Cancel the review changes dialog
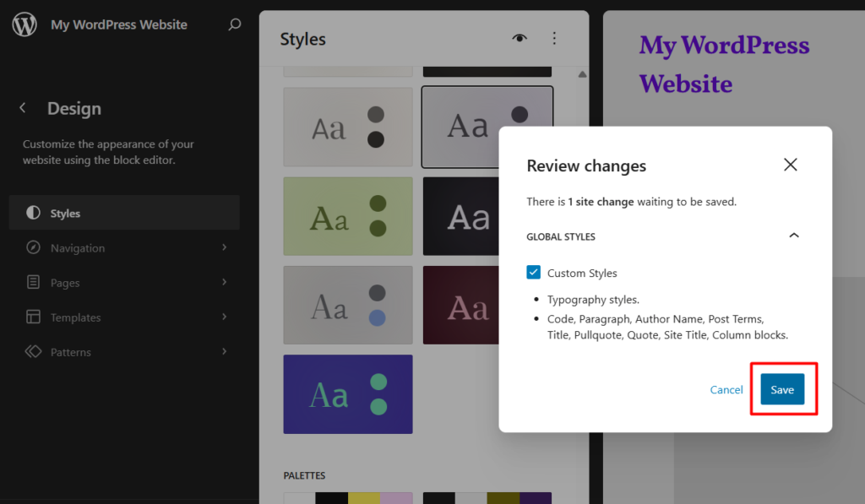Screen dimensions: 865x504 [x=726, y=389]
